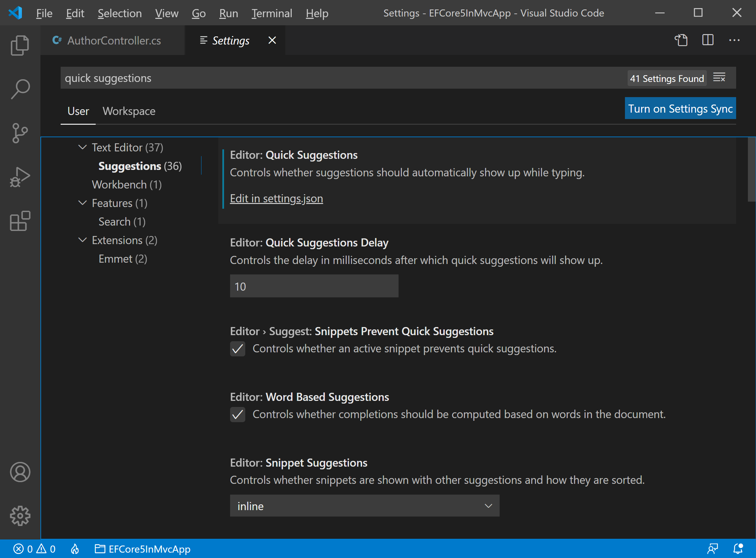Open the Search view icon
This screenshot has height=558, width=756.
[x=20, y=89]
